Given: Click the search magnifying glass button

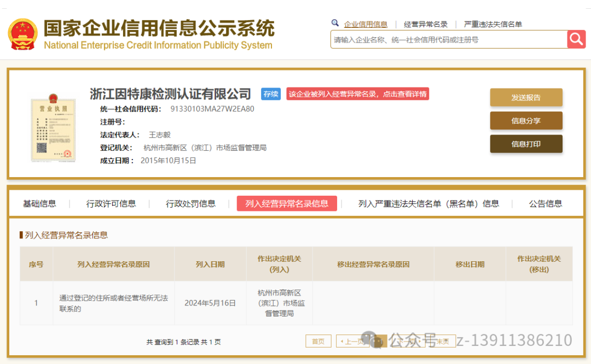Looking at the screenshot, I should coord(576,39).
